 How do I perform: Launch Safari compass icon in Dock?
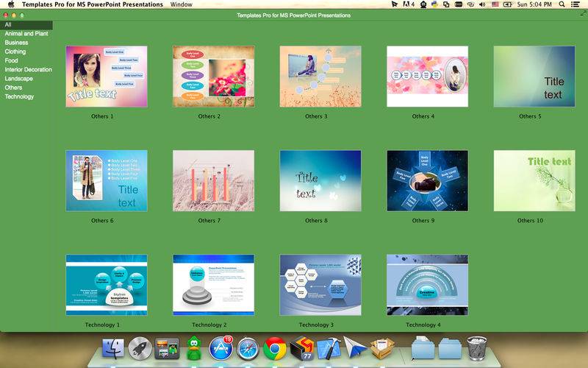[x=248, y=348]
